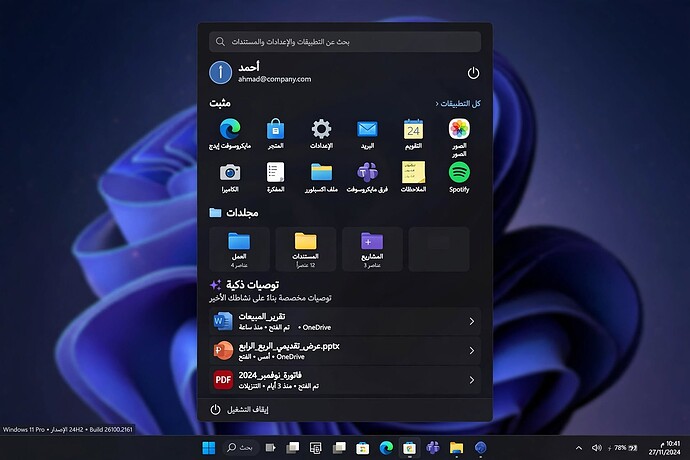This screenshot has width=690, height=460.
Task: Click the folder icon beside مجلدات heading
Action: tap(215, 213)
